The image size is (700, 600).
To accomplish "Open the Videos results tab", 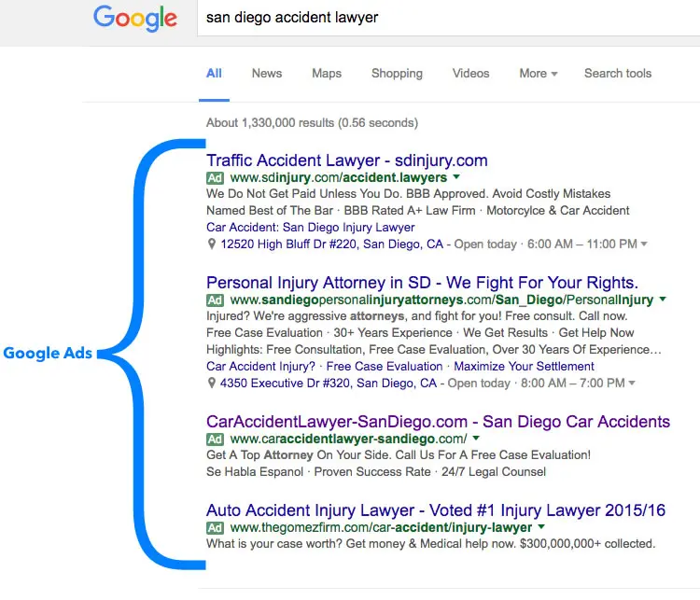I will [x=470, y=74].
